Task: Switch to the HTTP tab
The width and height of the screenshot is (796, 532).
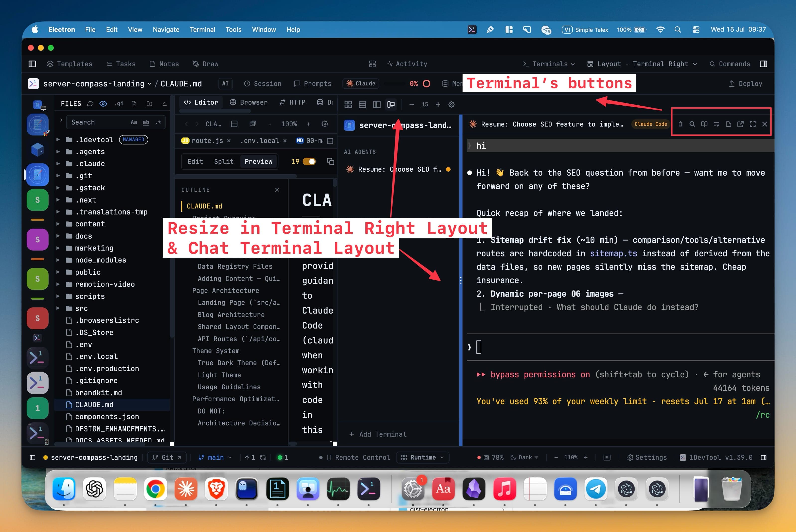Action: (292, 102)
